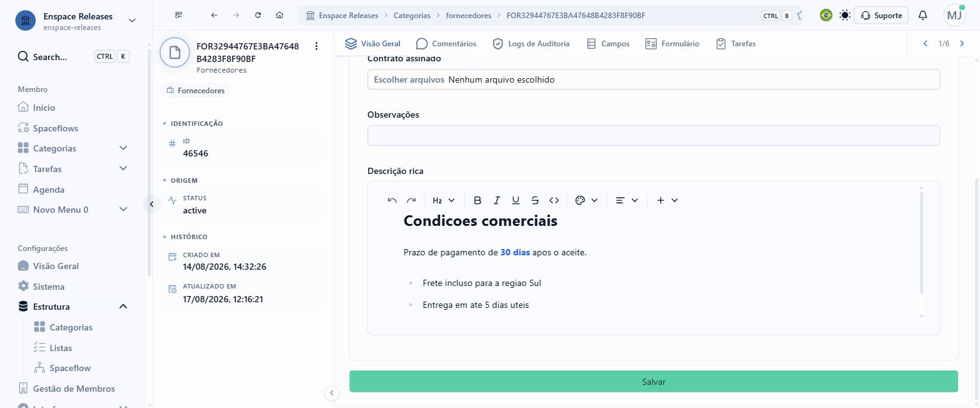The image size is (980, 408).
Task: Expand the Tarefas sidebar chevron
Action: (x=123, y=169)
